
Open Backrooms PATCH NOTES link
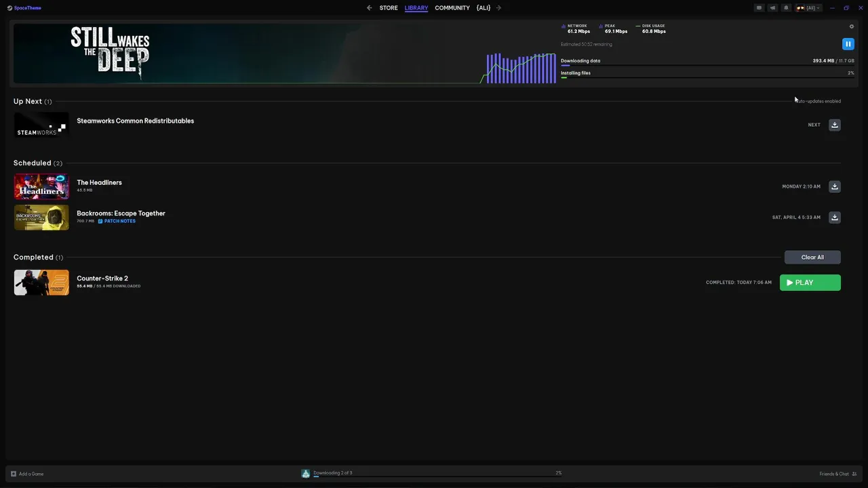[120, 221]
